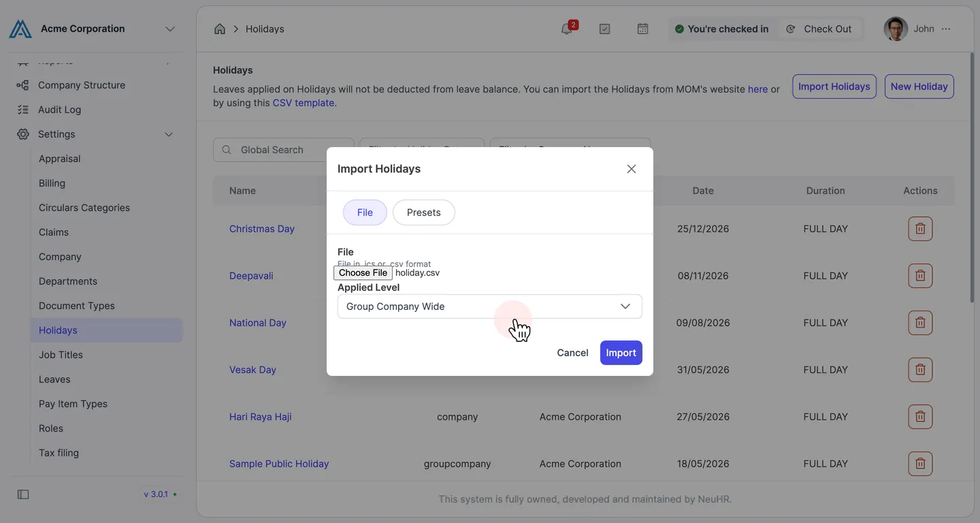Viewport: 980px width, 523px height.
Task: Switch to the File tab
Action: click(x=365, y=212)
